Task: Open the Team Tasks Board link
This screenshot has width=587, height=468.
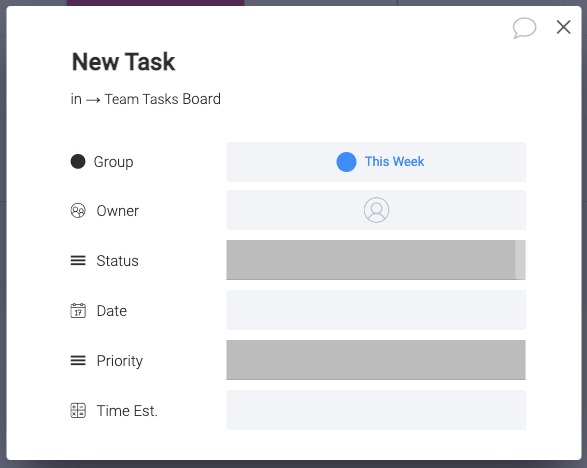Action: coord(162,99)
